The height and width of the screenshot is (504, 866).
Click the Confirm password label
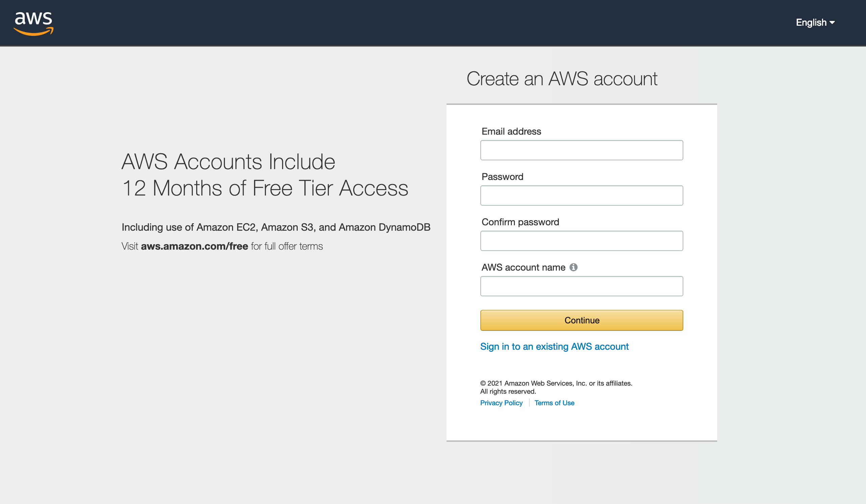pos(520,222)
